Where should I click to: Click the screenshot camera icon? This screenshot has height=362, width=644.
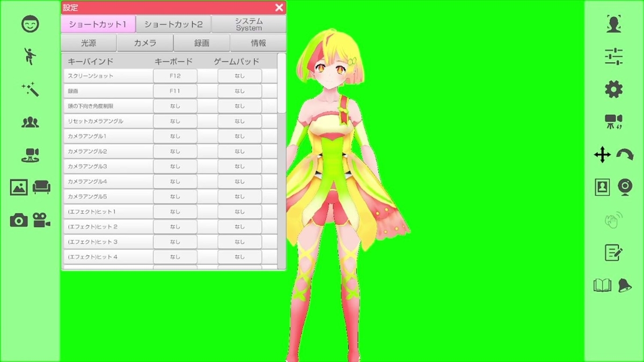20,220
